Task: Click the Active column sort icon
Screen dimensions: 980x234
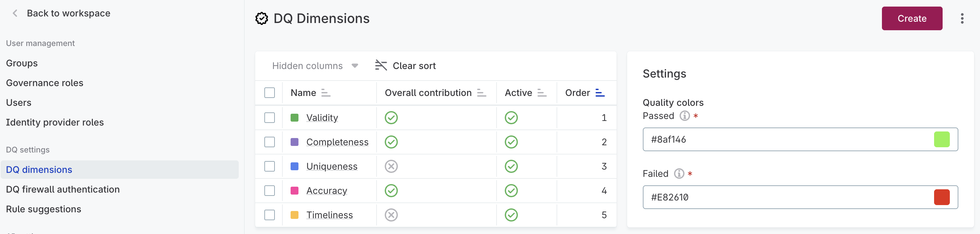Action: [541, 93]
